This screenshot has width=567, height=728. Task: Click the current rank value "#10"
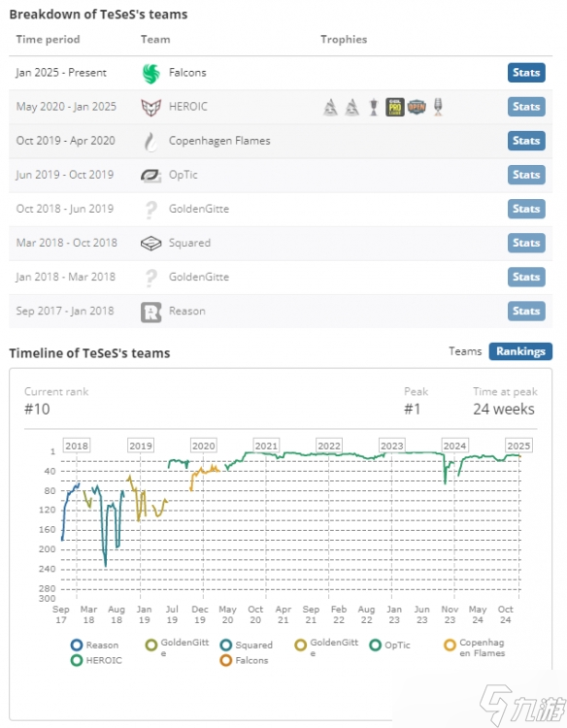point(37,409)
